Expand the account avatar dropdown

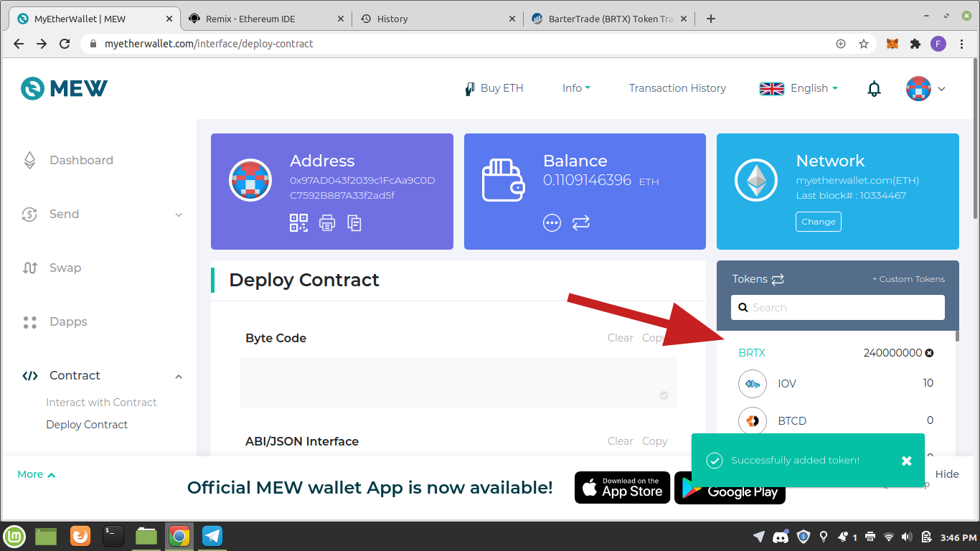click(x=942, y=89)
